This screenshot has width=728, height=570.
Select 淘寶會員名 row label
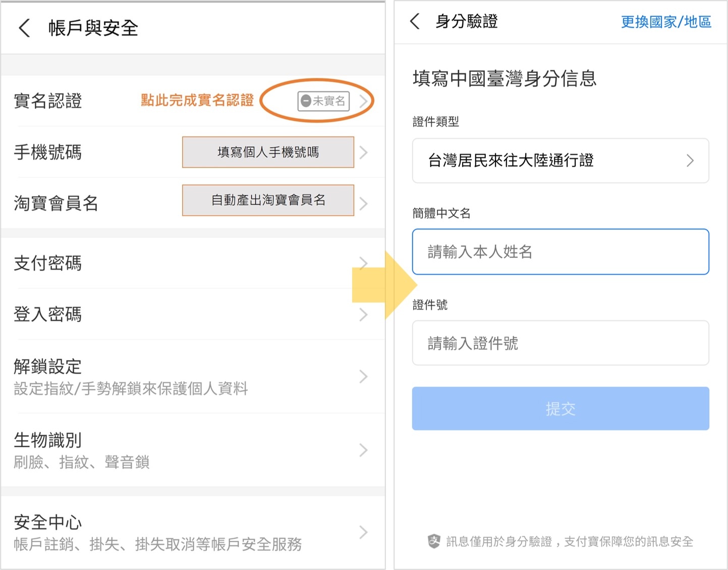pyautogui.click(x=56, y=203)
